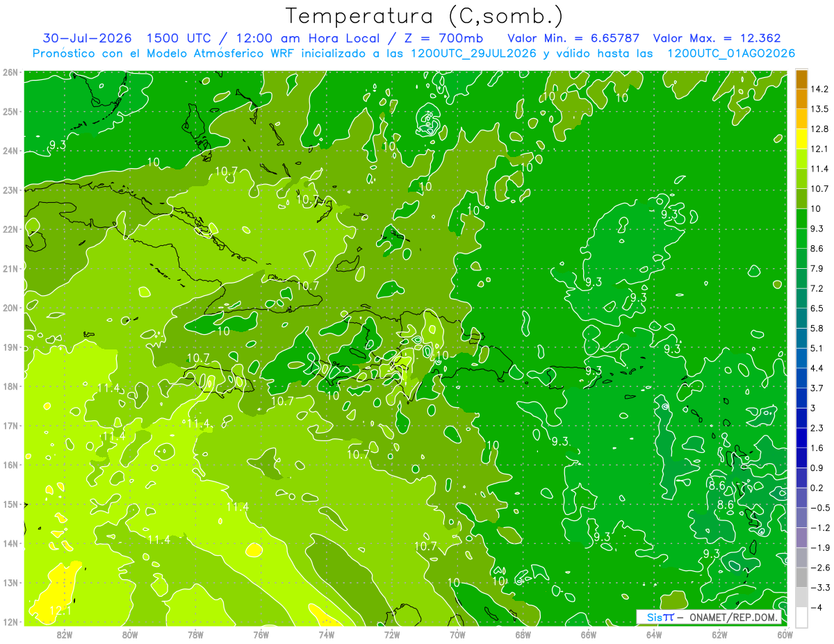Click the brown top segment of color scale
Image resolution: width=834 pixels, height=644 pixels.
(x=801, y=79)
